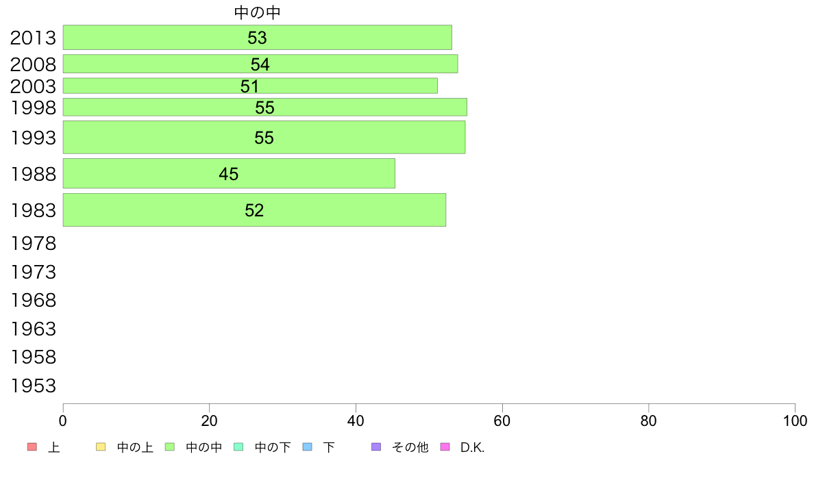
Task: Click the 1998 bar
Action: (x=264, y=107)
